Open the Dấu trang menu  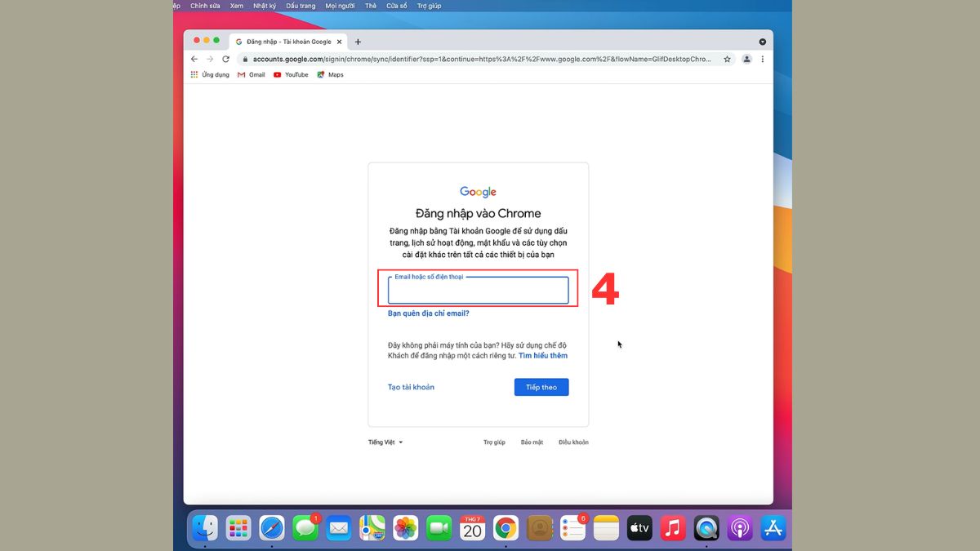[301, 6]
